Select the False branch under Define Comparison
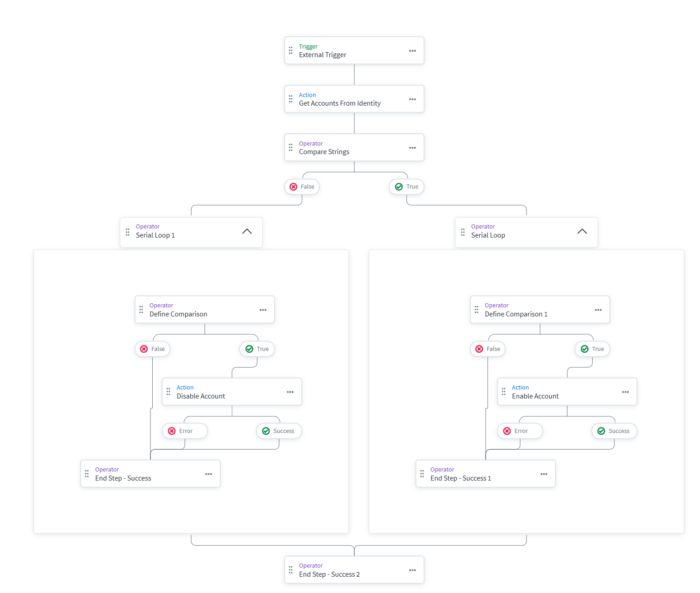The width and height of the screenshot is (700, 593). coord(153,349)
